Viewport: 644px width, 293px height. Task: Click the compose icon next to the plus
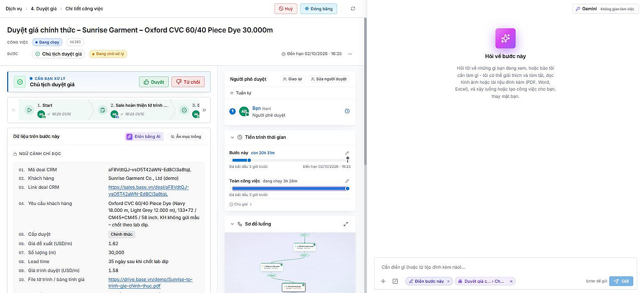tap(395, 281)
